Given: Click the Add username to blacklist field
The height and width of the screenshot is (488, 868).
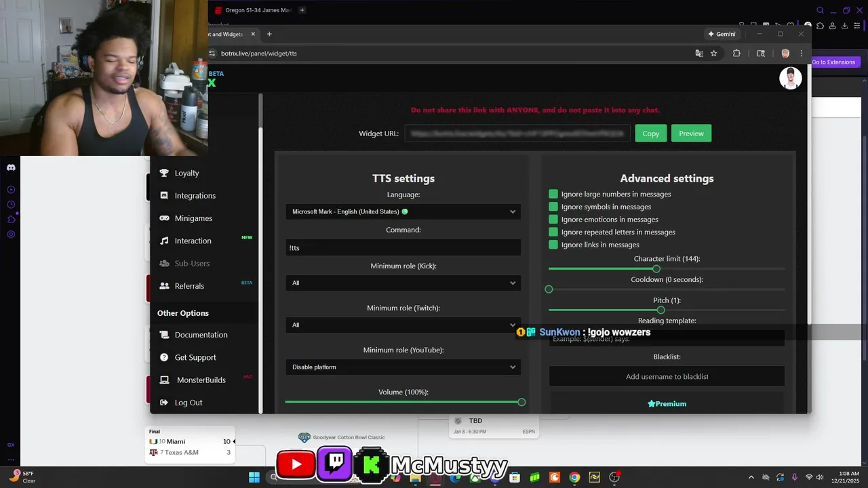Looking at the screenshot, I should point(667,377).
